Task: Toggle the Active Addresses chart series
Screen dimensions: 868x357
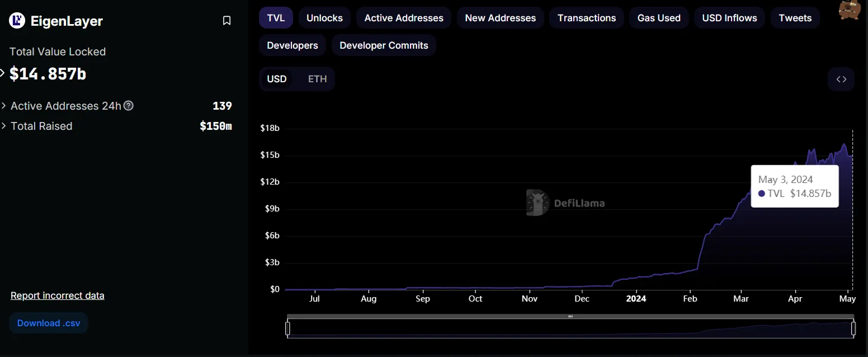Action: click(x=404, y=18)
